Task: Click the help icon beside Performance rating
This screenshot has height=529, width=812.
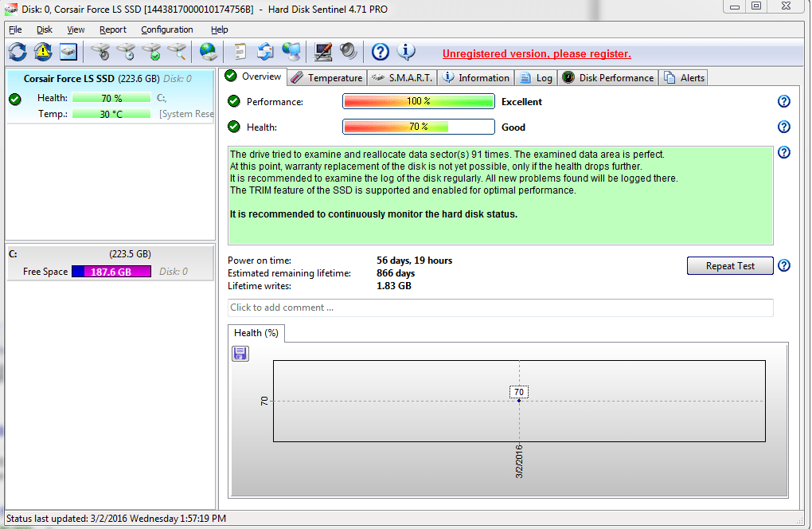Action: 784,101
